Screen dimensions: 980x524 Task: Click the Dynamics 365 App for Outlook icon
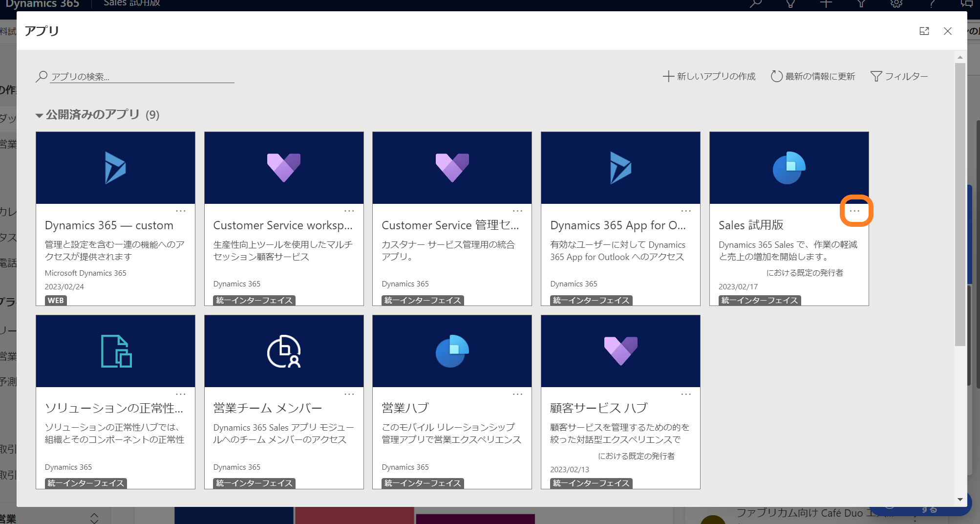point(621,168)
